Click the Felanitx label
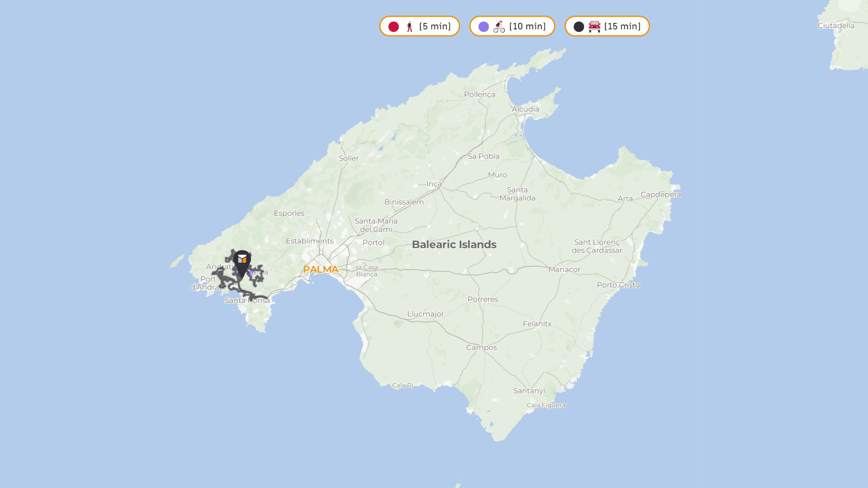The height and width of the screenshot is (488, 868). point(537,324)
